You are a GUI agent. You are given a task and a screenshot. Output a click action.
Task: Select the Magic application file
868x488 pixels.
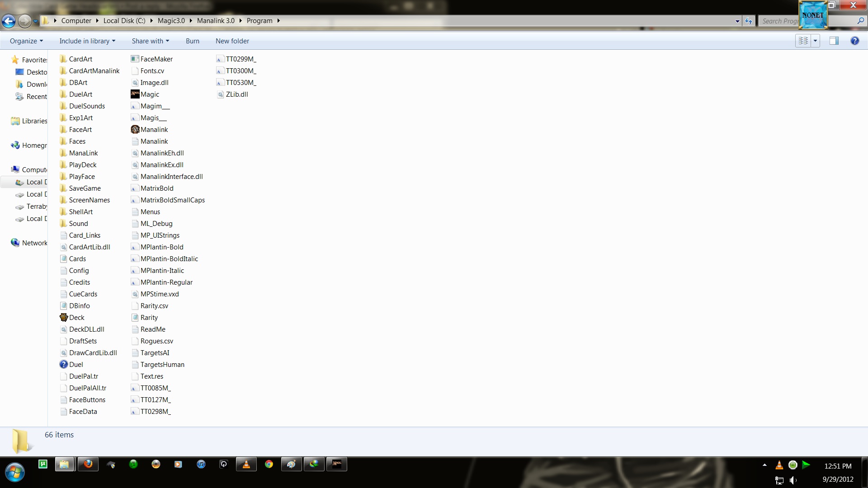pos(149,94)
